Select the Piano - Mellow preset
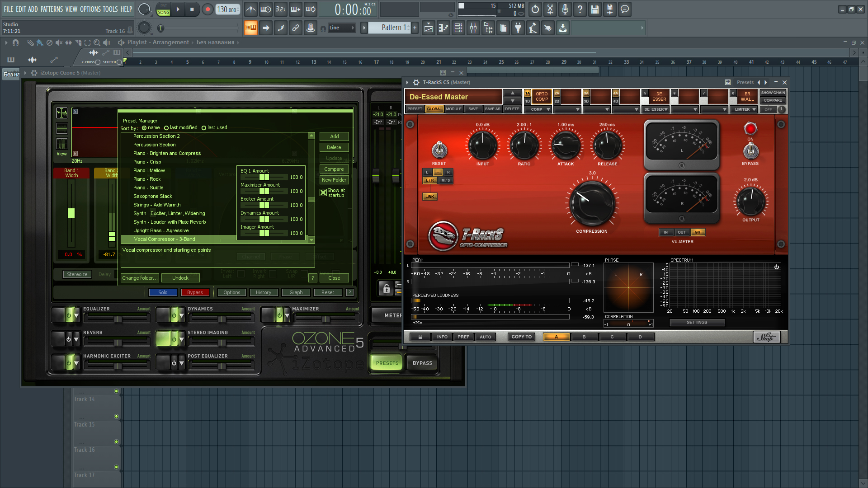The height and width of the screenshot is (488, 868). pos(149,170)
